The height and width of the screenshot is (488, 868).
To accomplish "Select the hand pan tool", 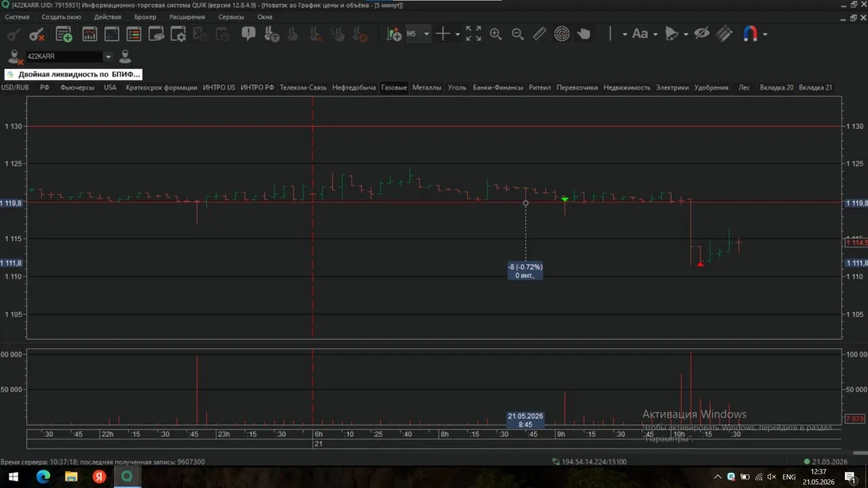I will pyautogui.click(x=584, y=34).
